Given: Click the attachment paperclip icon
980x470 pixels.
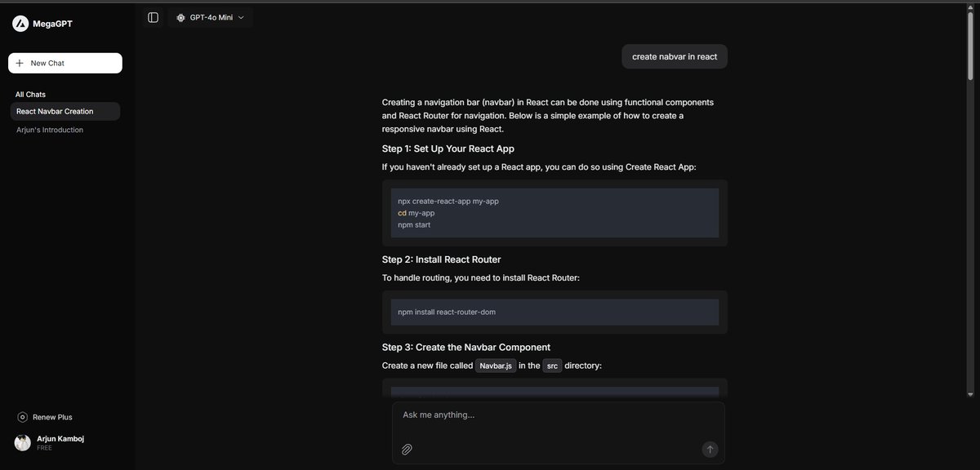Looking at the screenshot, I should (x=407, y=449).
